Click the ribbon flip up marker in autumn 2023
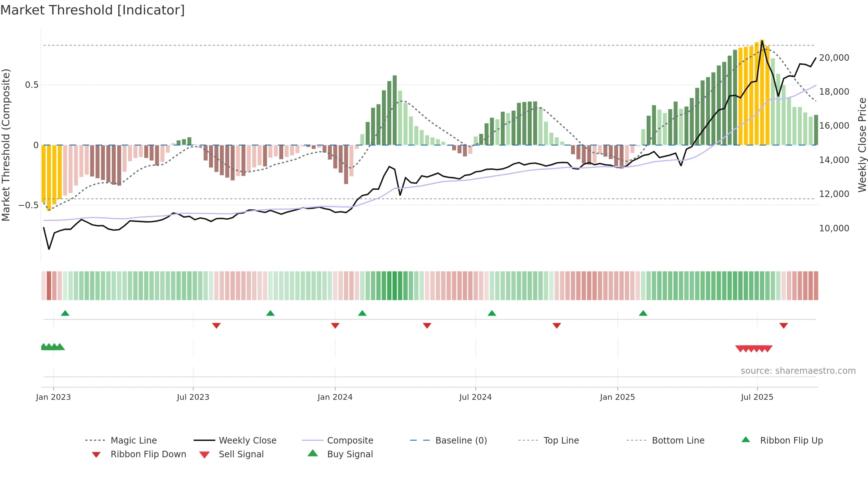Viewport: 868px width, 488px height. (271, 313)
